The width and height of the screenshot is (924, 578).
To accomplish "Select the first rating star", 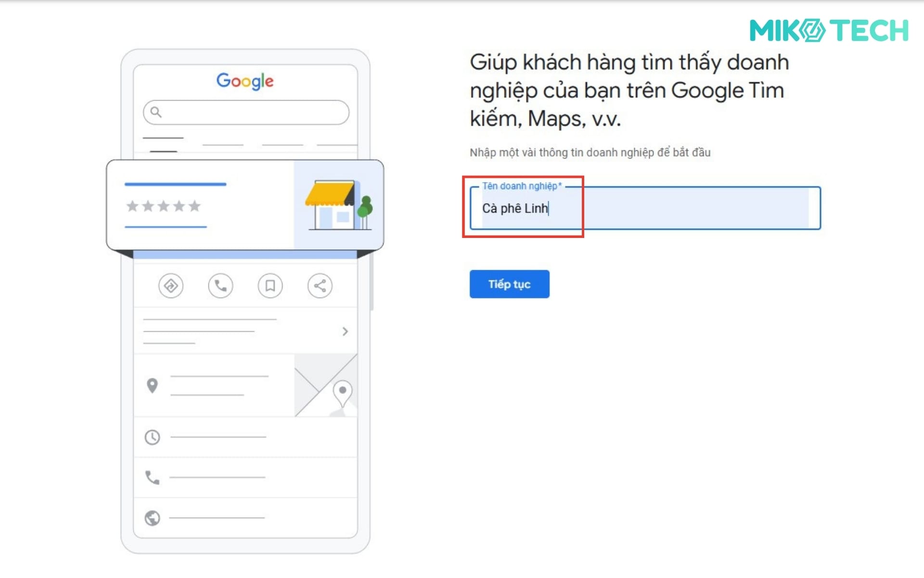I will (132, 206).
